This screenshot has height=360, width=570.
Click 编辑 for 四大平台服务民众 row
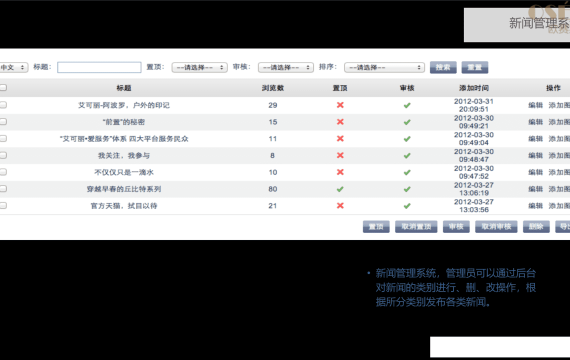point(535,139)
